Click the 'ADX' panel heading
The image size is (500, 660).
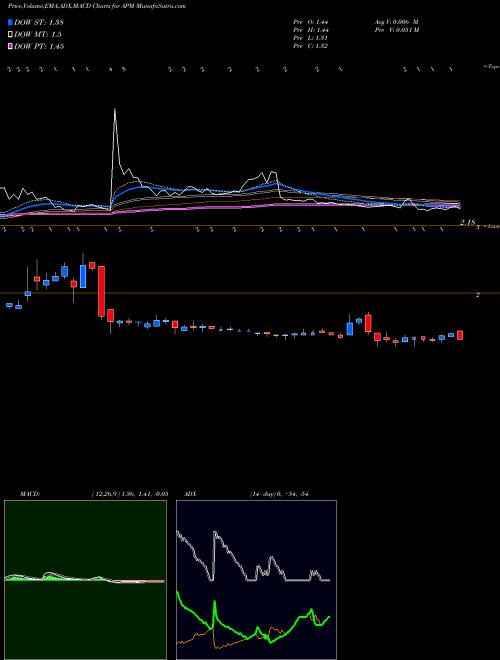click(191, 494)
